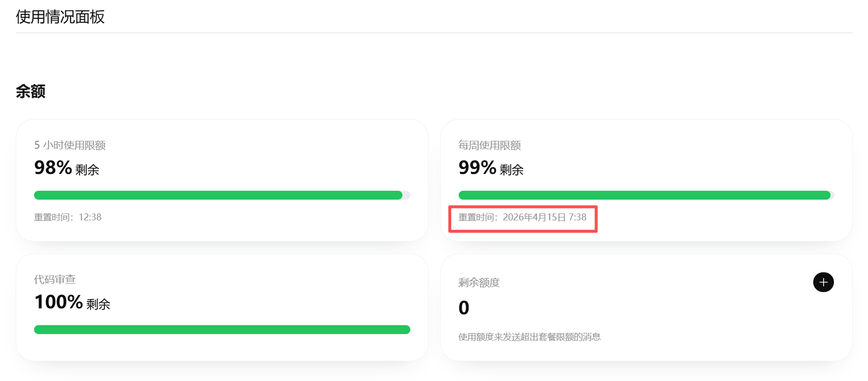Click the 0 remaining credits value
868x381 pixels.
[464, 308]
